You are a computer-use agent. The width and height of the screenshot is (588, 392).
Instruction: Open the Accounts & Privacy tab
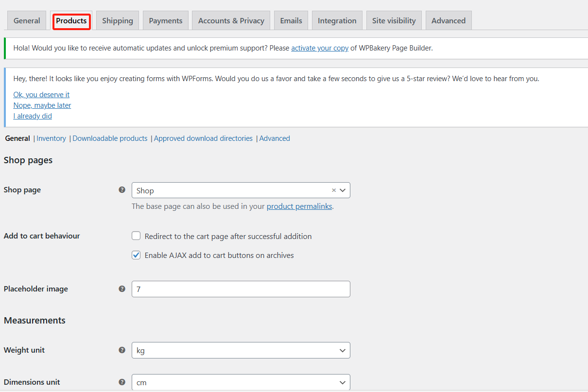(x=231, y=20)
